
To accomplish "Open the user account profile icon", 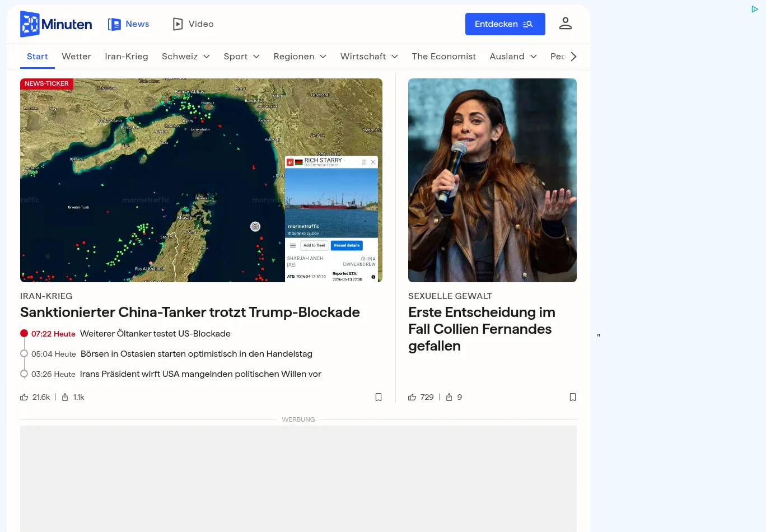I will pyautogui.click(x=565, y=24).
